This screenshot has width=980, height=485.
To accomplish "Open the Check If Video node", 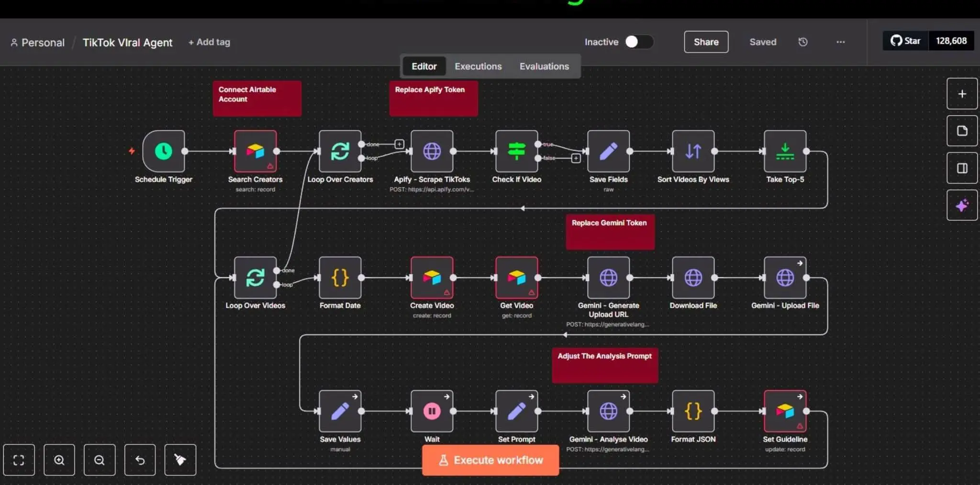I will (516, 151).
